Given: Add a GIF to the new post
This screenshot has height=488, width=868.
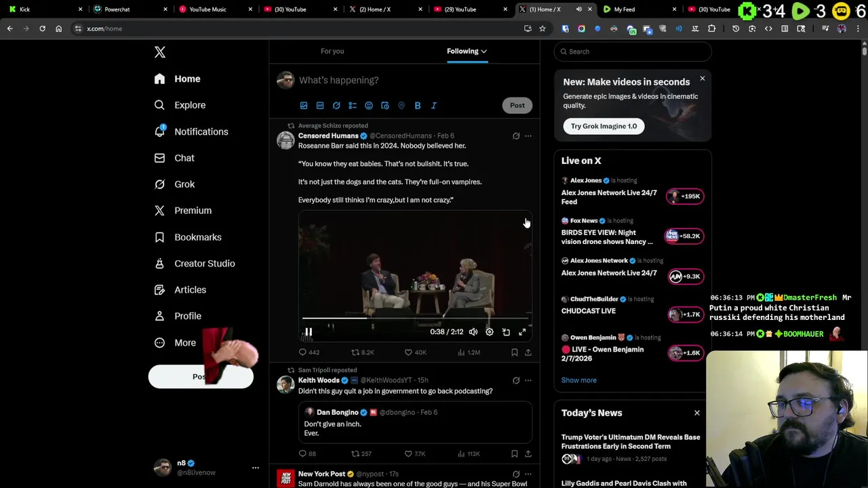Looking at the screenshot, I should [x=320, y=106].
